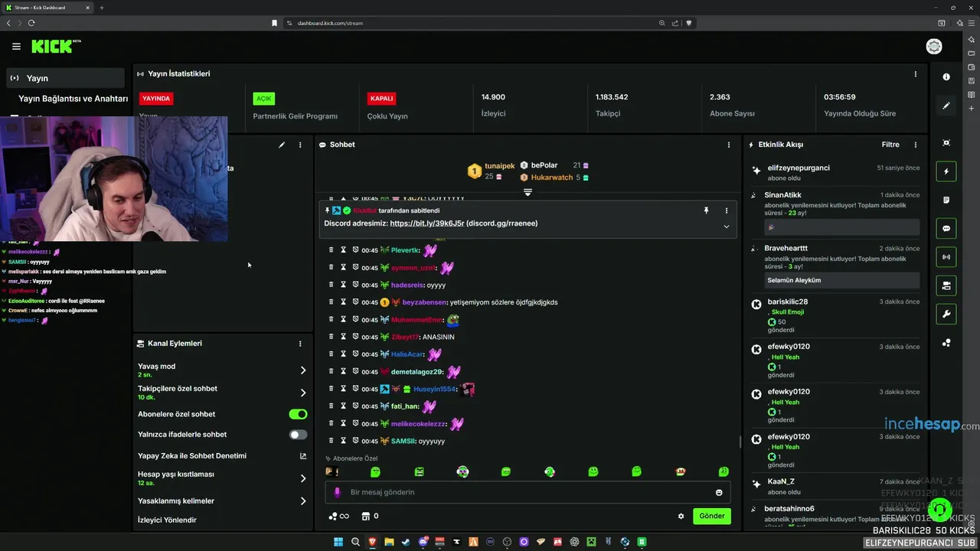Open Takipçilere özel sohbet settings arrow

point(302,393)
